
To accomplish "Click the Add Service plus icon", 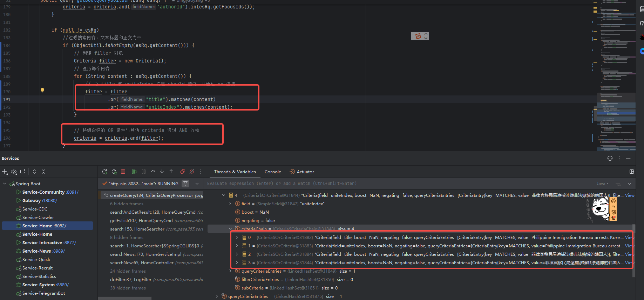I will [5, 172].
